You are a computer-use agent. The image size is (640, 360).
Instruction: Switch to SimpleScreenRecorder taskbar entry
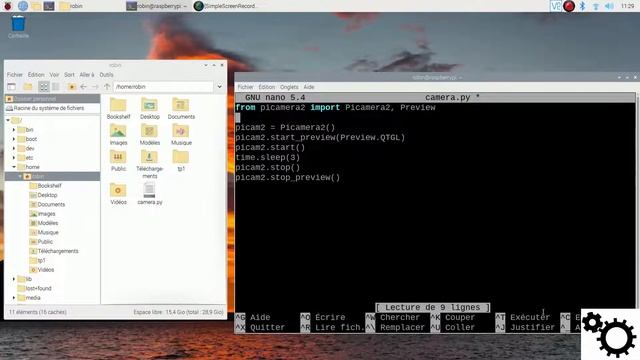coord(226,6)
